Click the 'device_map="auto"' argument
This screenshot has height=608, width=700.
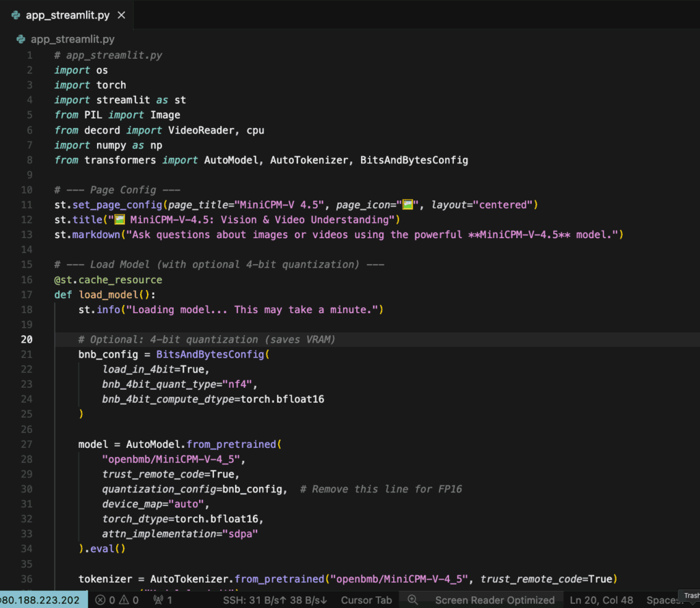coord(153,504)
